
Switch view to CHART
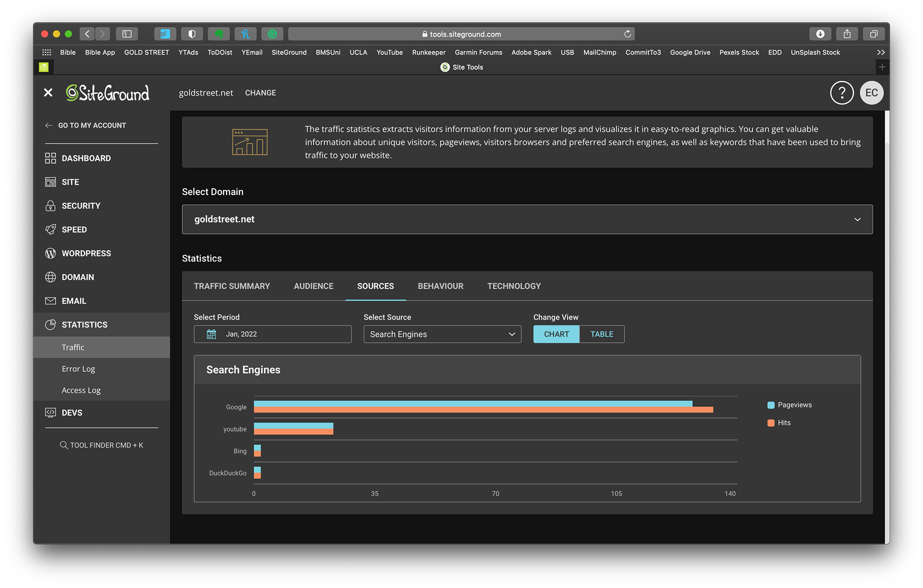tap(556, 334)
